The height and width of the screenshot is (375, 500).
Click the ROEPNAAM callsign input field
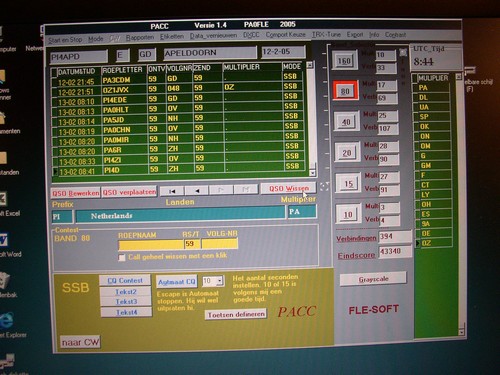coord(151,244)
